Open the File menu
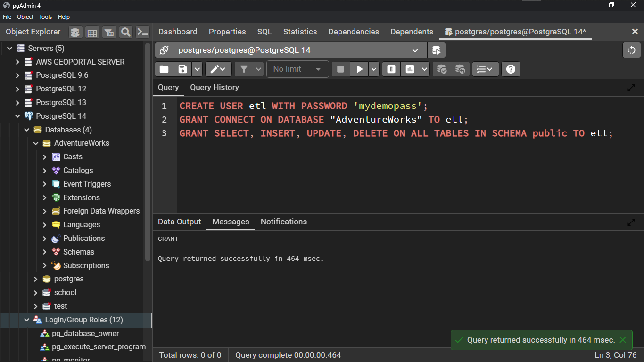Viewport: 644px width, 362px height. pos(7,16)
